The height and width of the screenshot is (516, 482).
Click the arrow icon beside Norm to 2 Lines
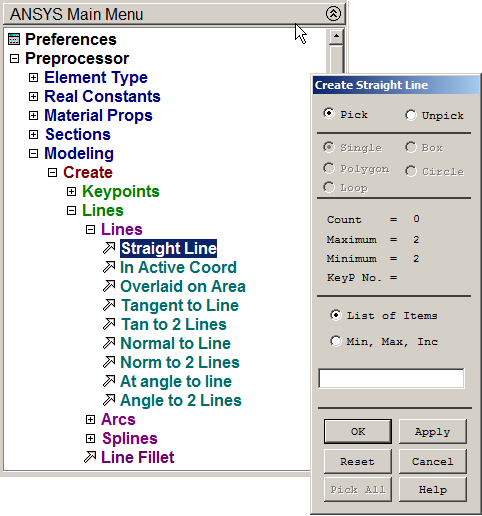[109, 362]
